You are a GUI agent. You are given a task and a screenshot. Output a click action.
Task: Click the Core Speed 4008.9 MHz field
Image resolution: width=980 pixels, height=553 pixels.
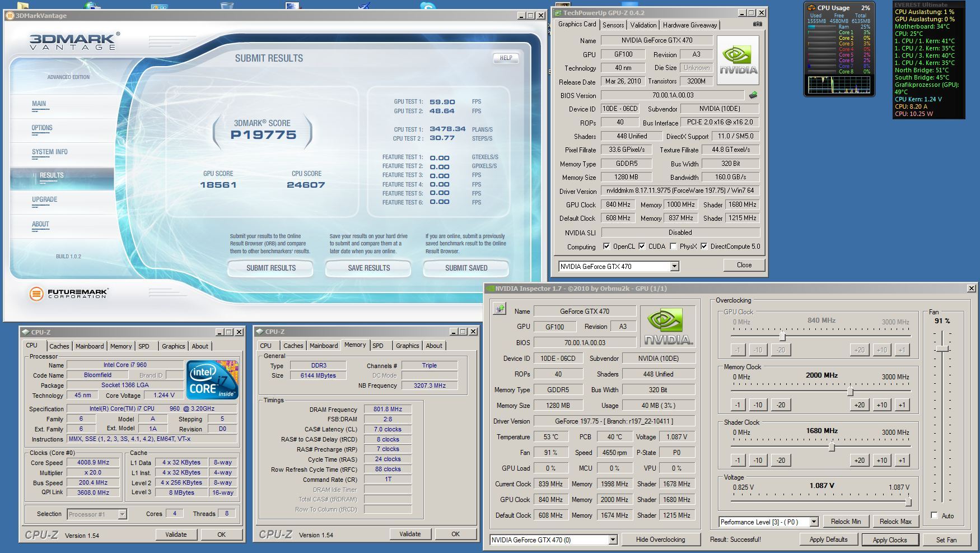(93, 462)
